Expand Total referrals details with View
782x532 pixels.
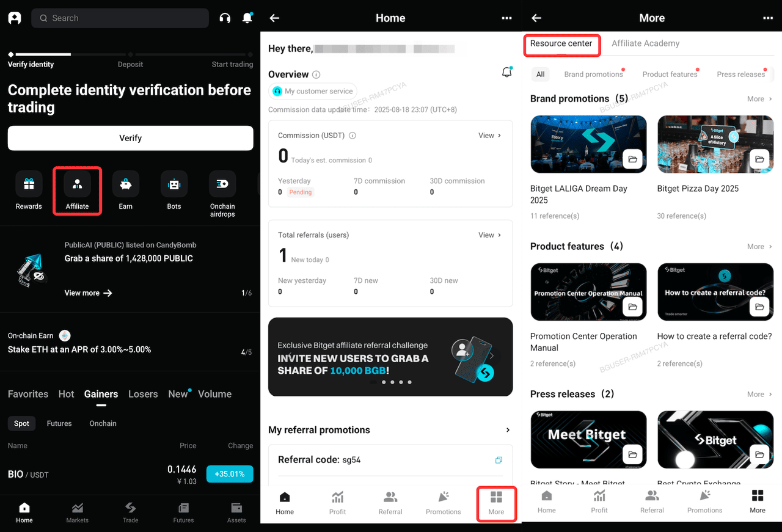coord(490,235)
